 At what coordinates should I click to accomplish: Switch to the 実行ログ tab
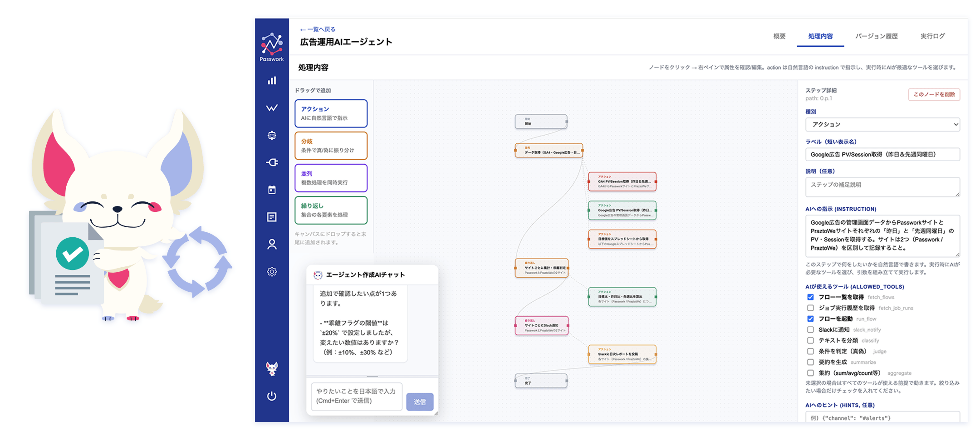(x=932, y=36)
